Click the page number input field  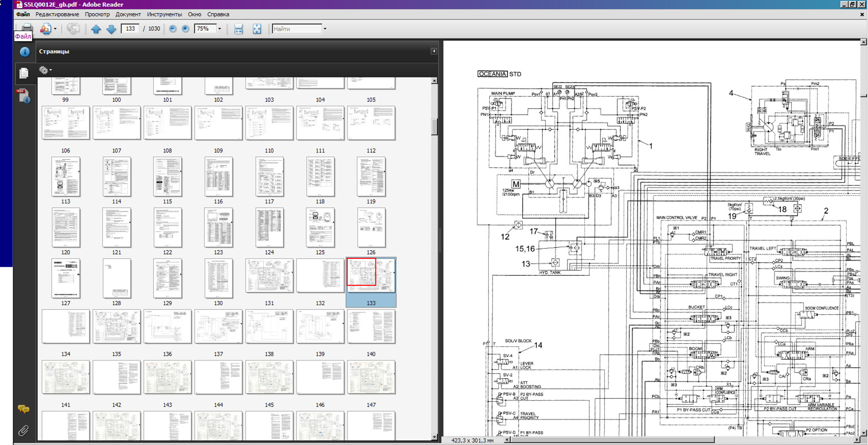click(x=130, y=29)
